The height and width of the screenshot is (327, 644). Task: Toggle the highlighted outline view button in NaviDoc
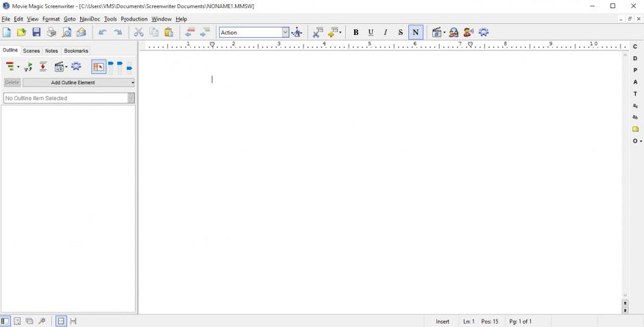[x=99, y=67]
